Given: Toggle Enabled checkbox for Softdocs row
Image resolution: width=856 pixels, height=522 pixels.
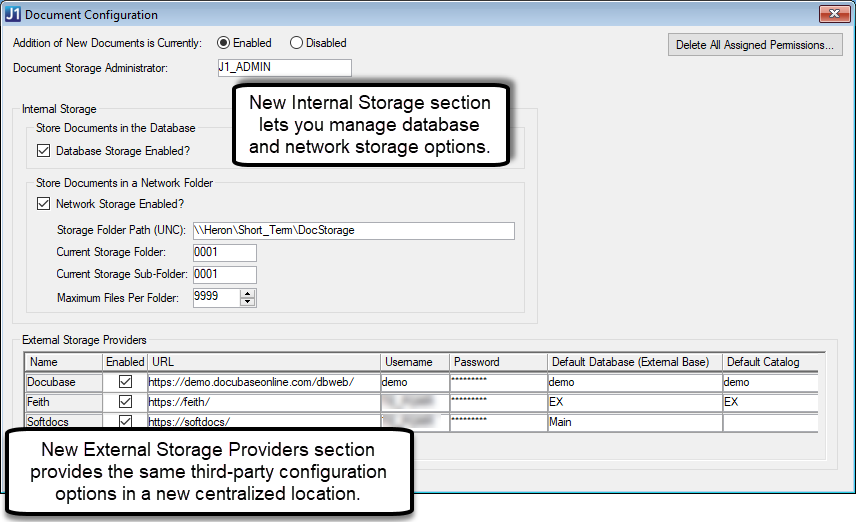Looking at the screenshot, I should click(x=125, y=422).
